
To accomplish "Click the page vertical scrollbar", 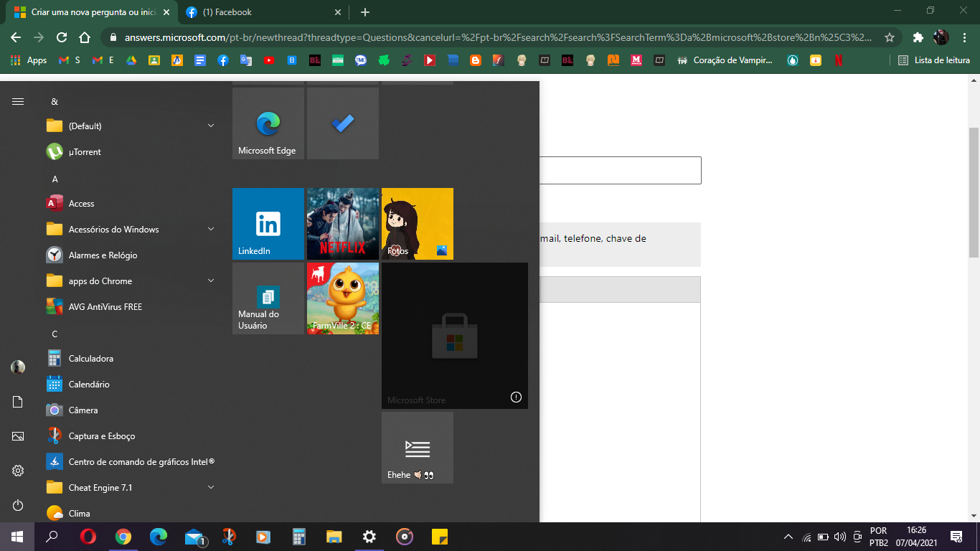I will click(x=974, y=192).
